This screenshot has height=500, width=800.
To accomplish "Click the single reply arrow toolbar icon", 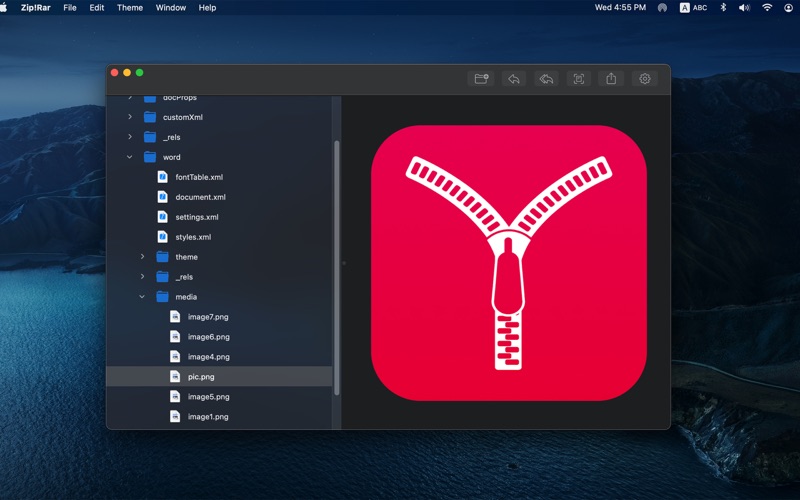I will coord(513,79).
